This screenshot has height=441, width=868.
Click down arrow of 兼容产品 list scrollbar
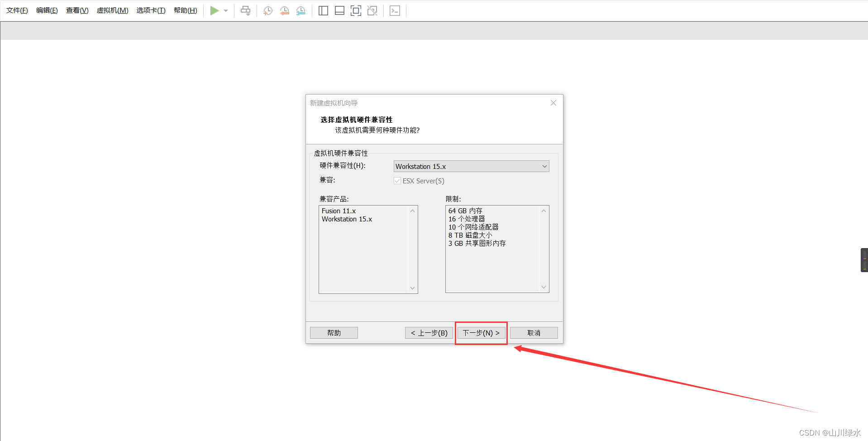tap(412, 288)
